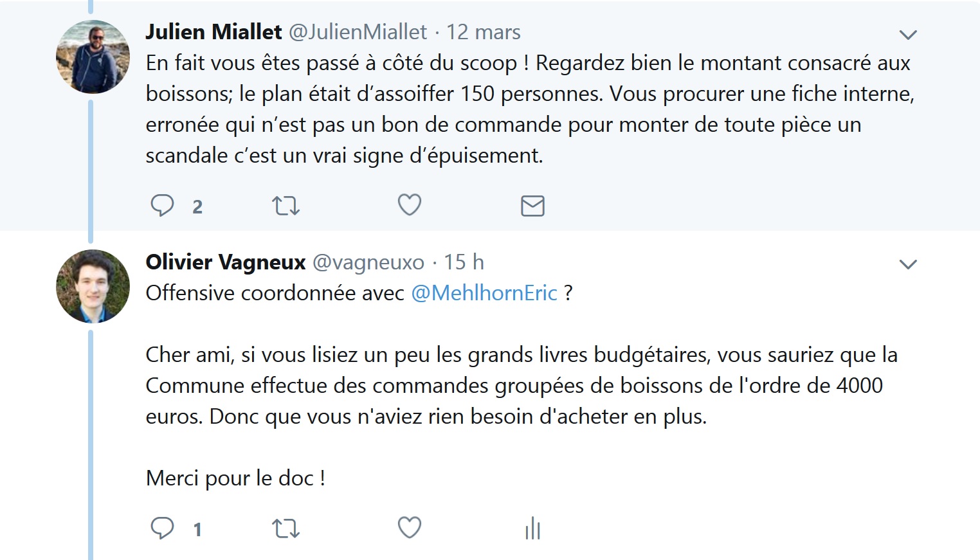View analytics for Olivier Vagneux's tweet

coord(532,528)
